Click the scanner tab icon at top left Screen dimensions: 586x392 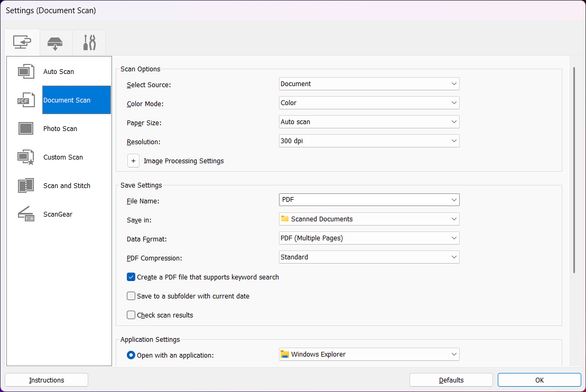point(22,42)
